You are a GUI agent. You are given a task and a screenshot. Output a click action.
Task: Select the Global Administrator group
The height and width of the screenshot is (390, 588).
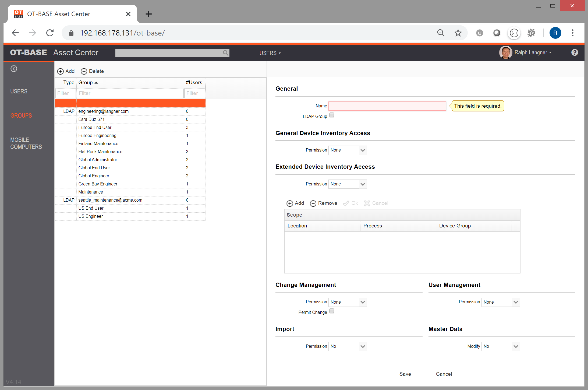pyautogui.click(x=130, y=160)
